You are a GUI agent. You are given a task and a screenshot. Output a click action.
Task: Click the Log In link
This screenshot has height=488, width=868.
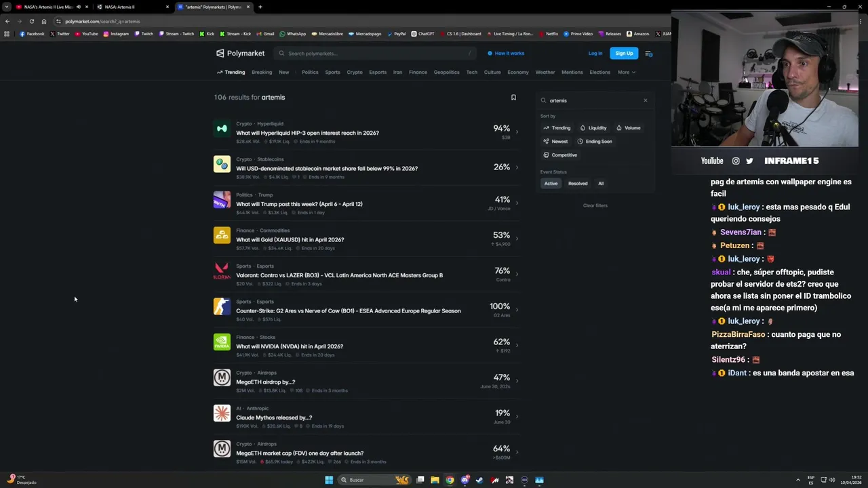coord(595,54)
